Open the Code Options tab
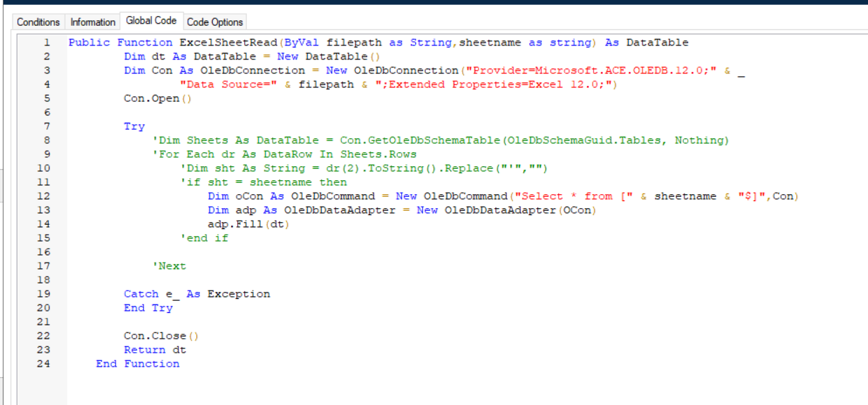Image resolution: width=868 pixels, height=405 pixels. coord(214,22)
